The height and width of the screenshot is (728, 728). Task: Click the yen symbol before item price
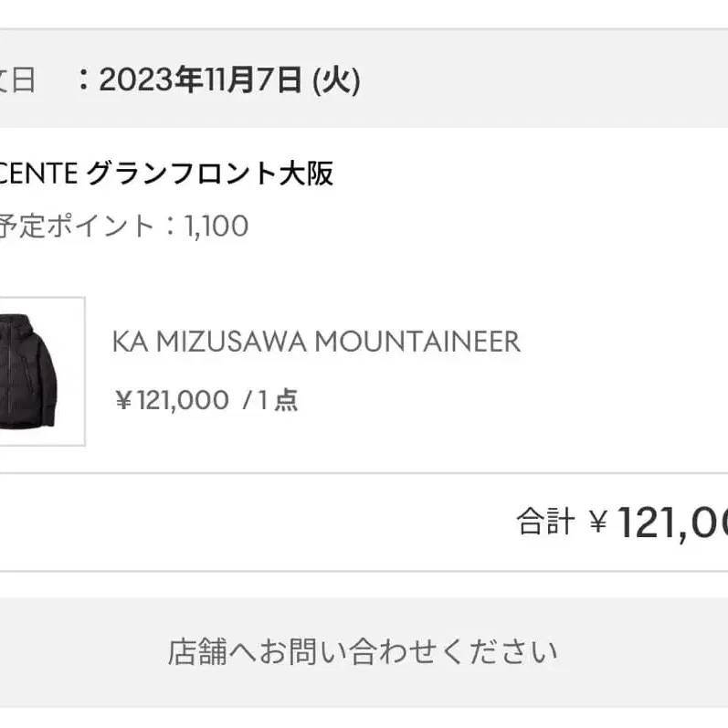pos(123,400)
